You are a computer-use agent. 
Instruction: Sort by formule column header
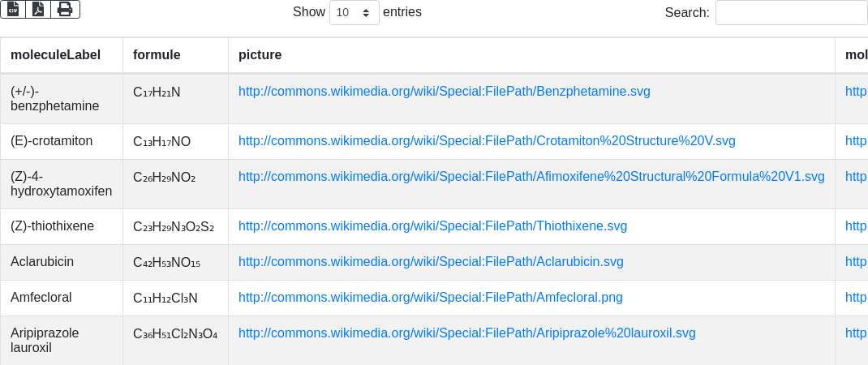point(157,55)
